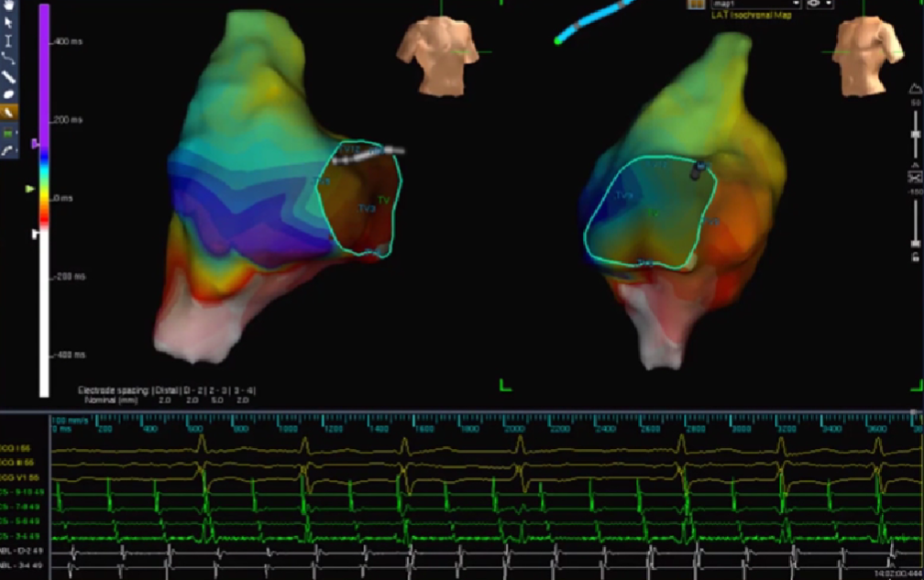
Task: Click the ECG I channel label
Action: coord(16,448)
